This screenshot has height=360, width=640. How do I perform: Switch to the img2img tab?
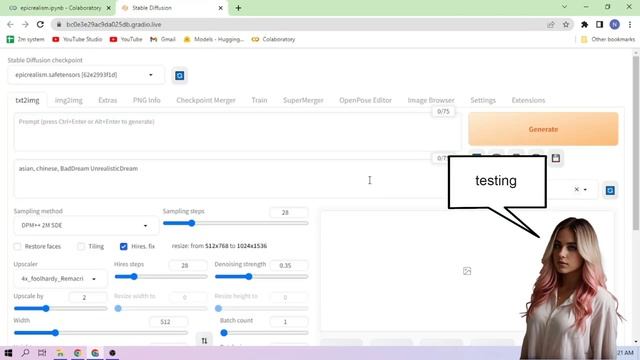coord(69,100)
